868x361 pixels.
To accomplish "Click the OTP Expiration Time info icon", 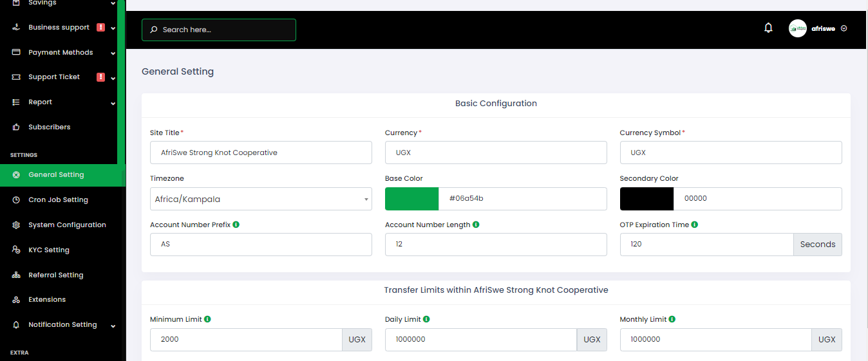I will coord(695,225).
